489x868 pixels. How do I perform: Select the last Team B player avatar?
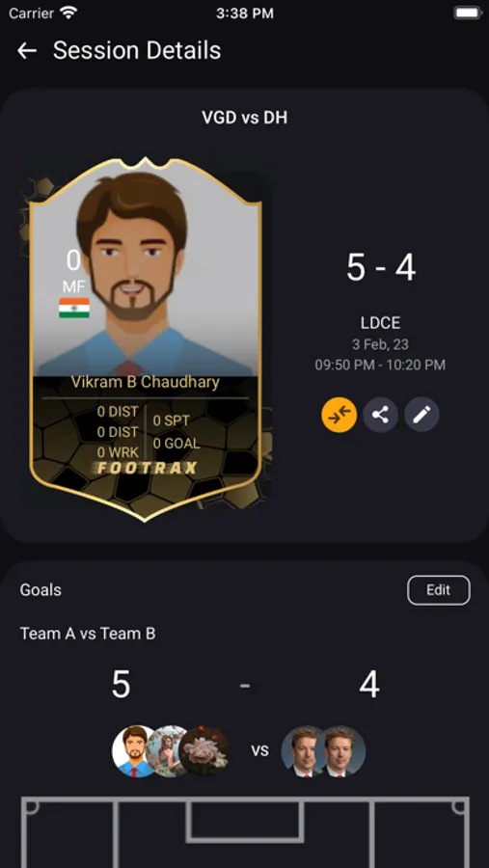click(x=341, y=751)
